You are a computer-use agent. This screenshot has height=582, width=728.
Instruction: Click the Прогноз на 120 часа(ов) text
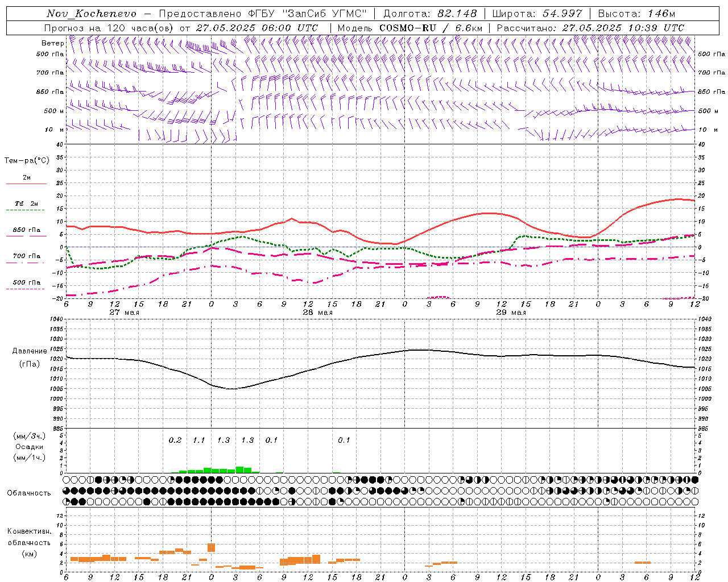pos(109,28)
